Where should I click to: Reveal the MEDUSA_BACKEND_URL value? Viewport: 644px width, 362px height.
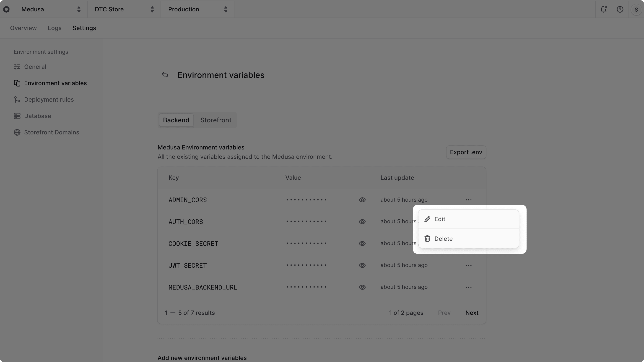[362, 287]
